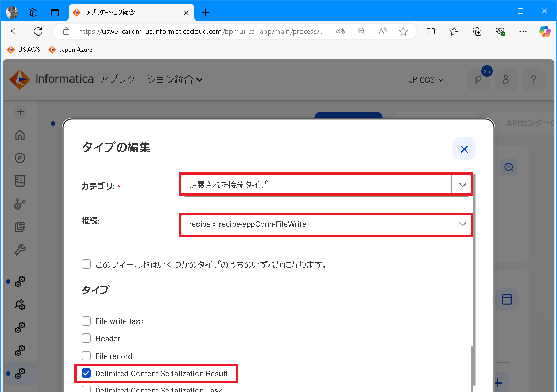Open the Copilot icon
The width and height of the screenshot is (557, 392).
coord(544,31)
